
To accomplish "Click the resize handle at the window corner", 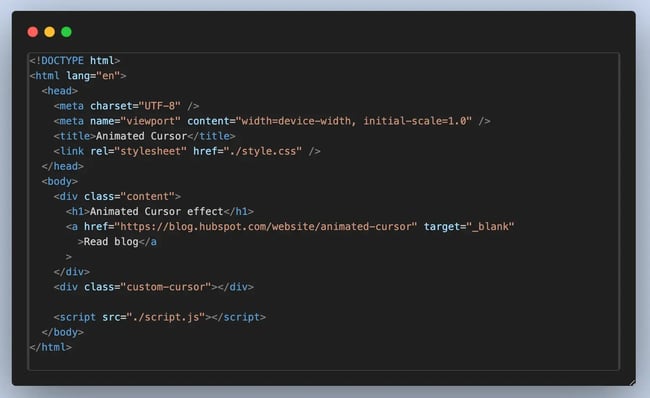I will [x=632, y=382].
